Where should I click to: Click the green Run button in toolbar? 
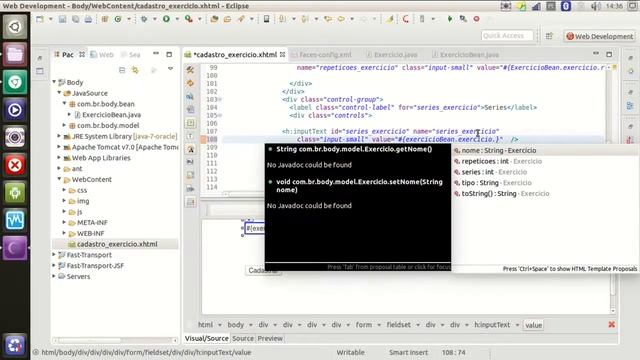(166, 19)
